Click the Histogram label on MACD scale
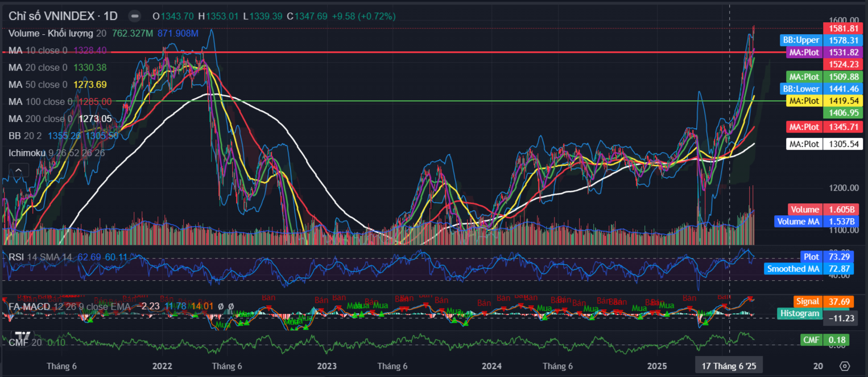The height and width of the screenshot is (377, 868). click(x=799, y=313)
